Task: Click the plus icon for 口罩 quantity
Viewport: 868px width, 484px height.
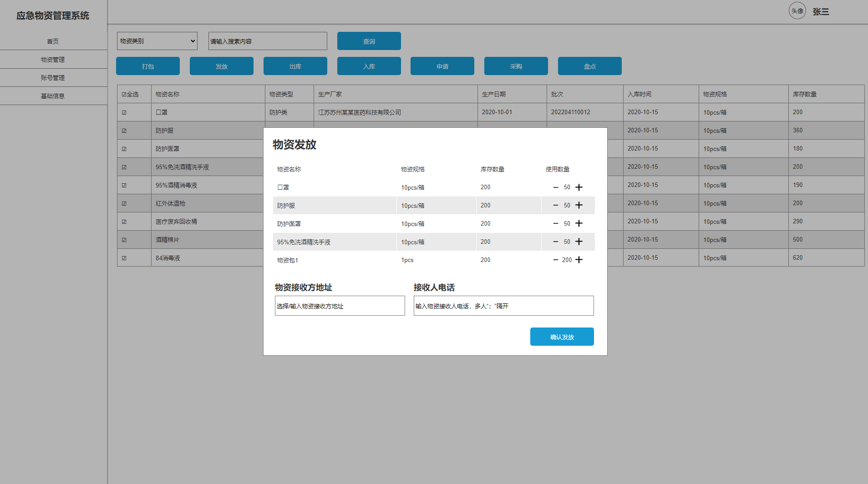Action: coord(579,187)
